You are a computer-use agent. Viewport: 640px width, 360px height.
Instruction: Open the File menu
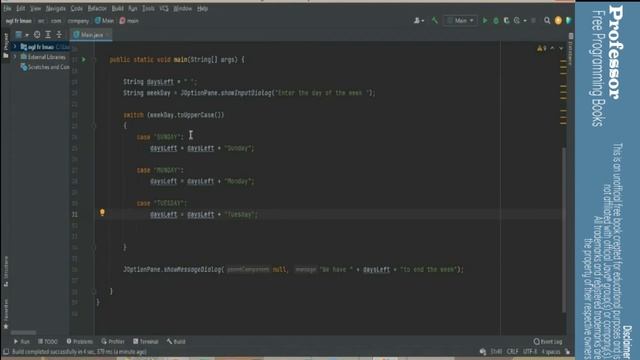pyautogui.click(x=7, y=8)
